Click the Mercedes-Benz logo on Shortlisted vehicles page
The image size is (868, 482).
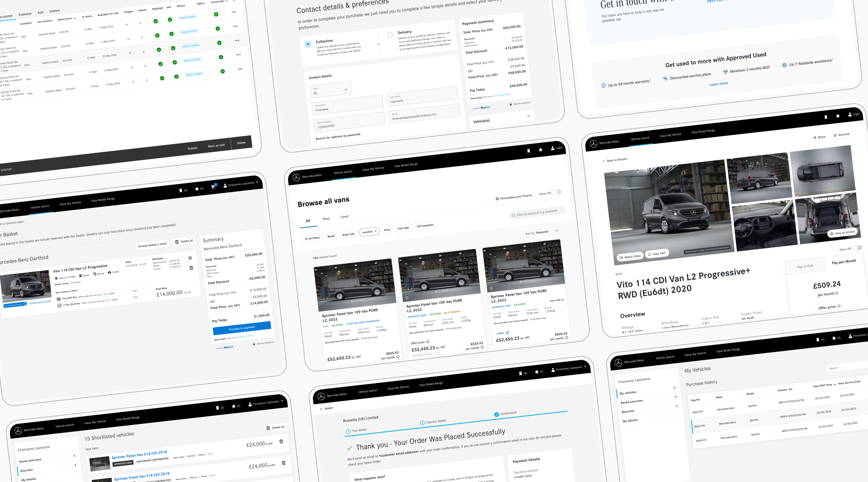coord(18,431)
